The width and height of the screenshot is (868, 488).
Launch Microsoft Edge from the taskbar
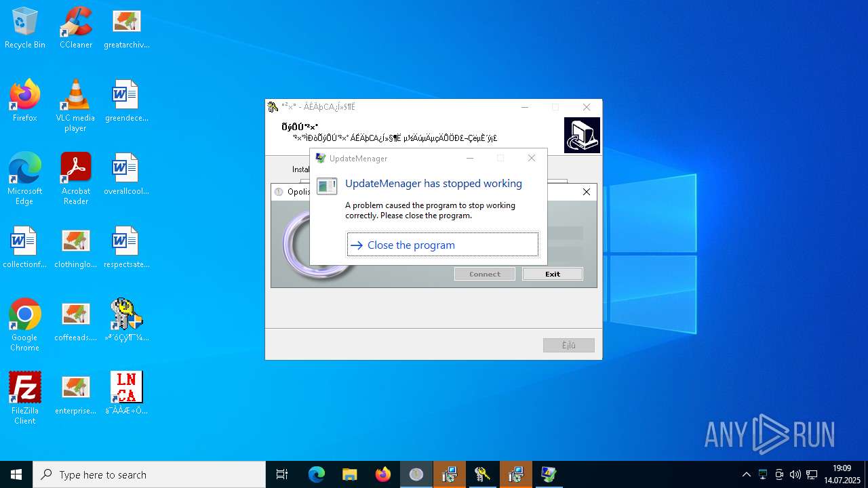[x=317, y=474]
